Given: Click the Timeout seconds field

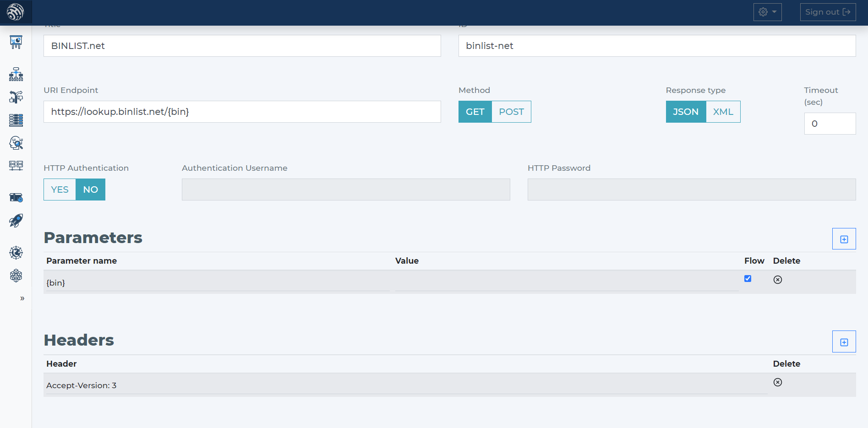Looking at the screenshot, I should [830, 124].
